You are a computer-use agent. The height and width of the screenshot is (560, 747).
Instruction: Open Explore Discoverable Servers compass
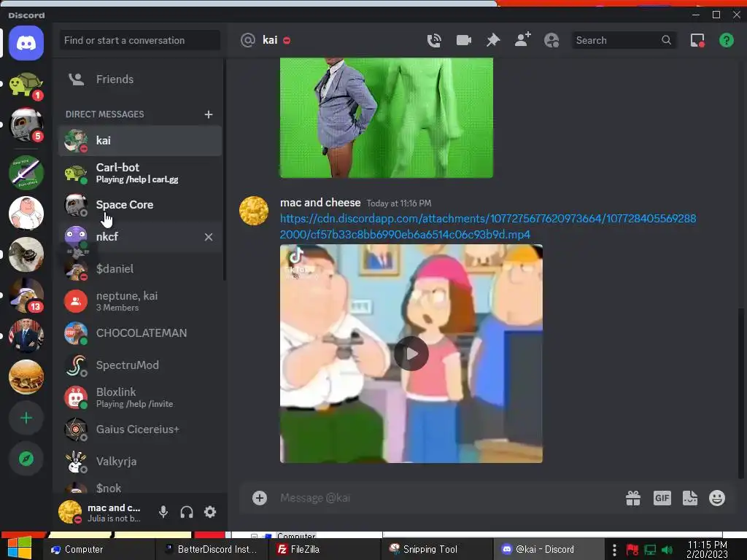tap(26, 459)
